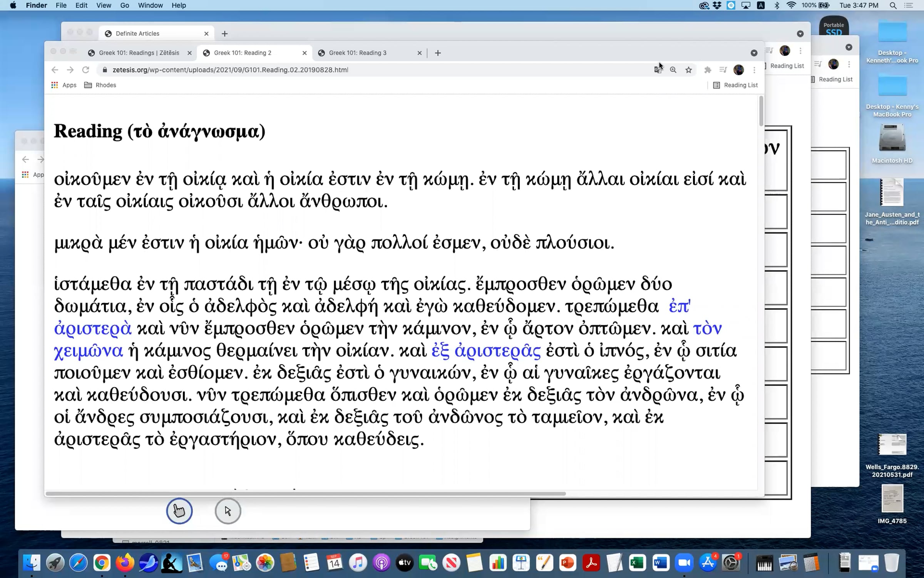924x578 pixels.
Task: Open the Finder File menu
Action: click(61, 5)
